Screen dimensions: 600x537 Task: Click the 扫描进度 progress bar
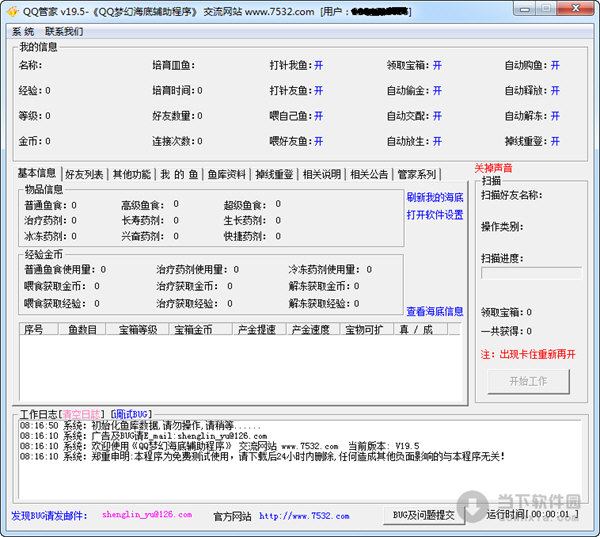532,273
